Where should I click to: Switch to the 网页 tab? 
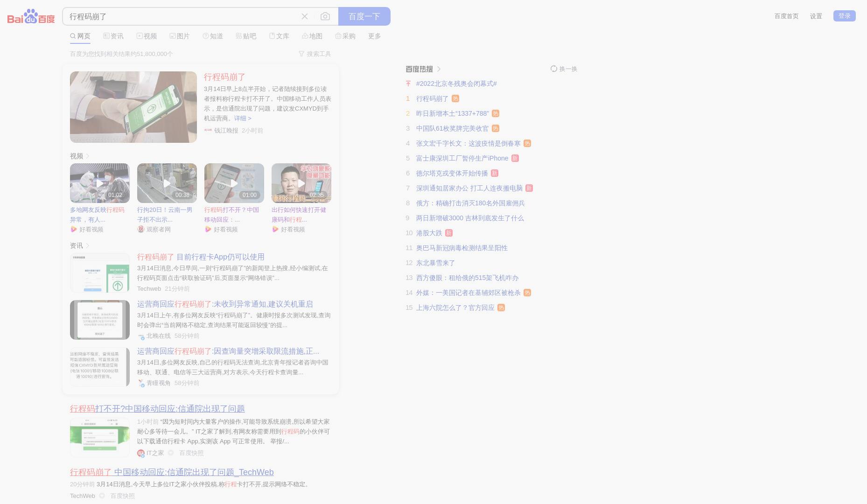pyautogui.click(x=80, y=36)
